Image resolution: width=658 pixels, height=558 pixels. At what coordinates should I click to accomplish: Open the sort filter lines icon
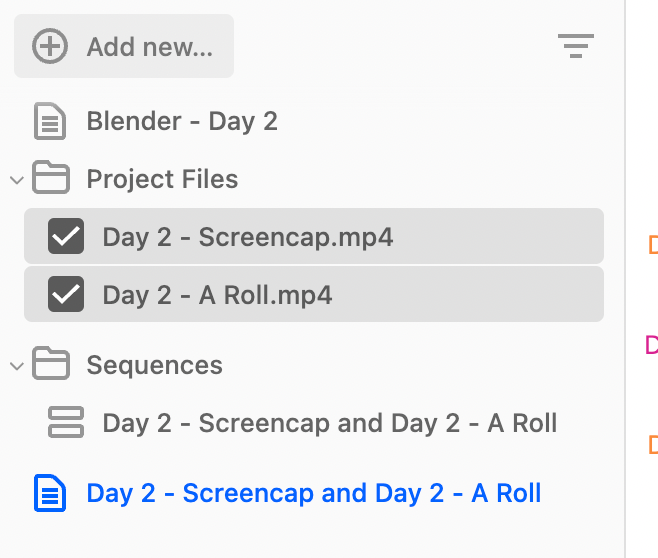point(576,46)
